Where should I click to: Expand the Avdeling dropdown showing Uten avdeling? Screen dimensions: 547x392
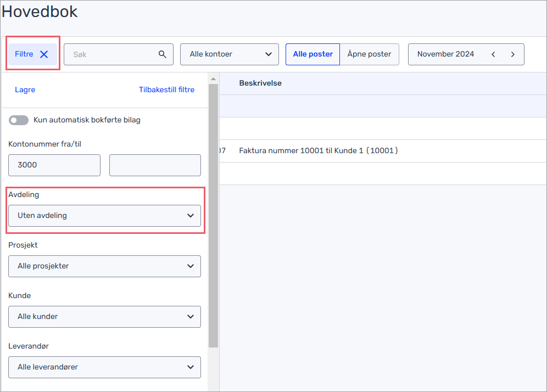coord(105,216)
